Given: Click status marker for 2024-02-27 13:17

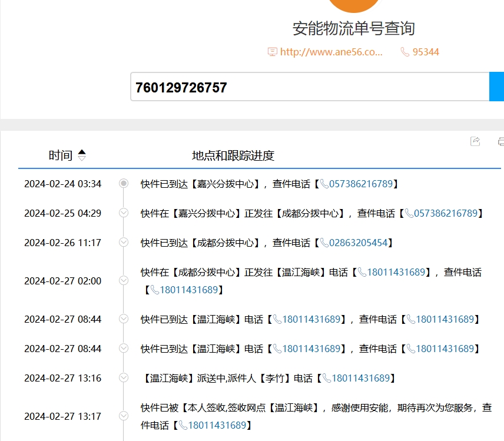Looking at the screenshot, I should coord(124,416).
